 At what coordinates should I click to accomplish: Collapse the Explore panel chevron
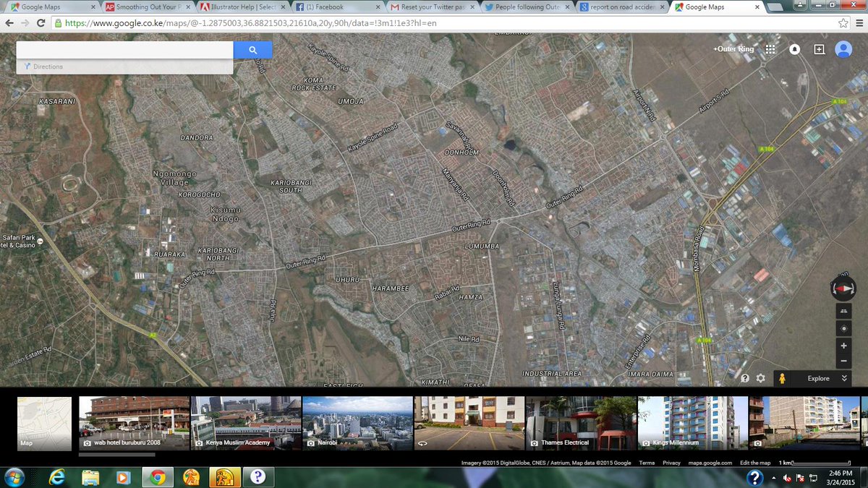click(x=845, y=378)
